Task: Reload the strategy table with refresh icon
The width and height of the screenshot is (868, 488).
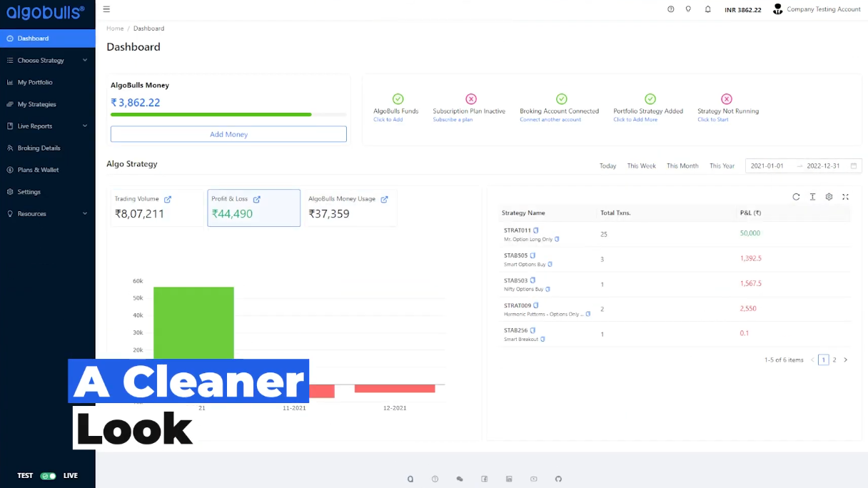Action: tap(796, 197)
